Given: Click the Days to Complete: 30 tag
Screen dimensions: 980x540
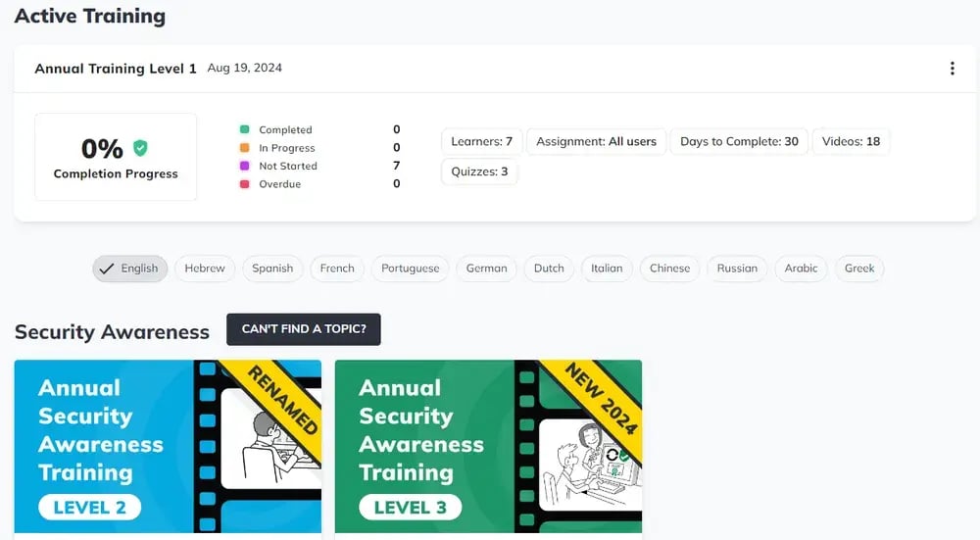Looking at the screenshot, I should [x=739, y=141].
